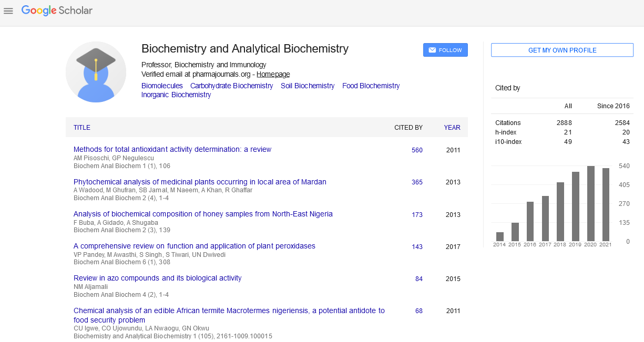Select the Soil Biochemistry tag

(308, 86)
